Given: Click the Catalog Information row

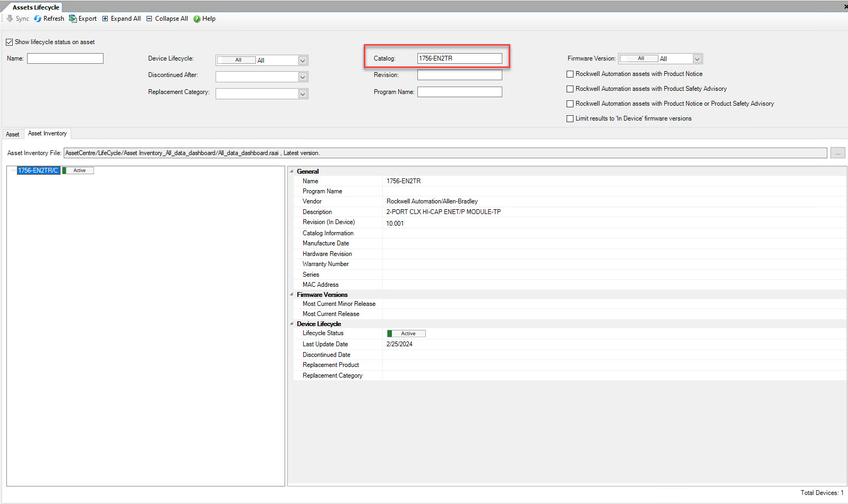Looking at the screenshot, I should click(x=570, y=233).
